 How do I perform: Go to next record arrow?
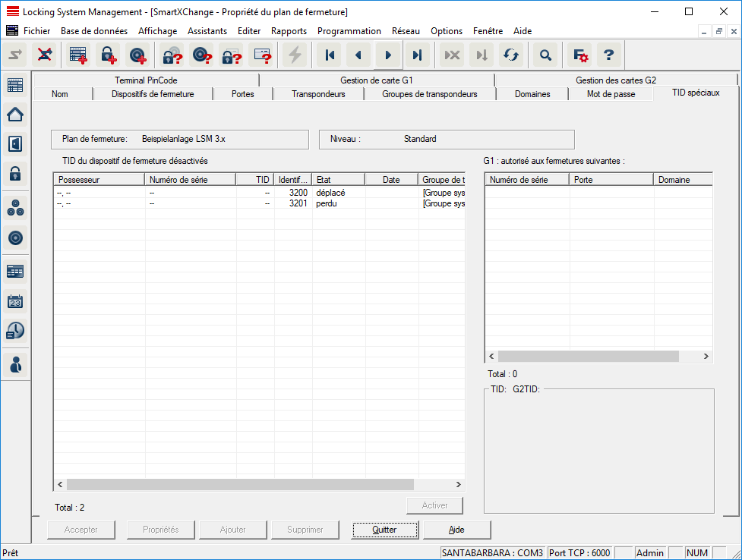pos(388,55)
